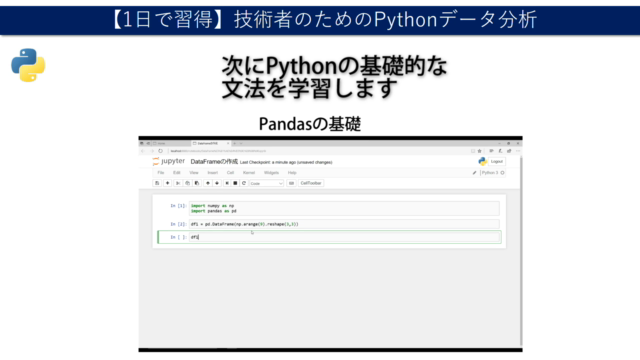Click the Python logo beside Logout
The width and height of the screenshot is (640, 360).
click(x=482, y=162)
